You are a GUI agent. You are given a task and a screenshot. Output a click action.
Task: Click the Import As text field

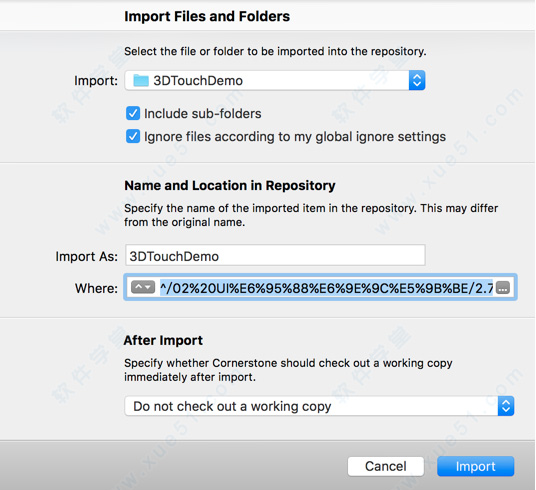point(275,255)
